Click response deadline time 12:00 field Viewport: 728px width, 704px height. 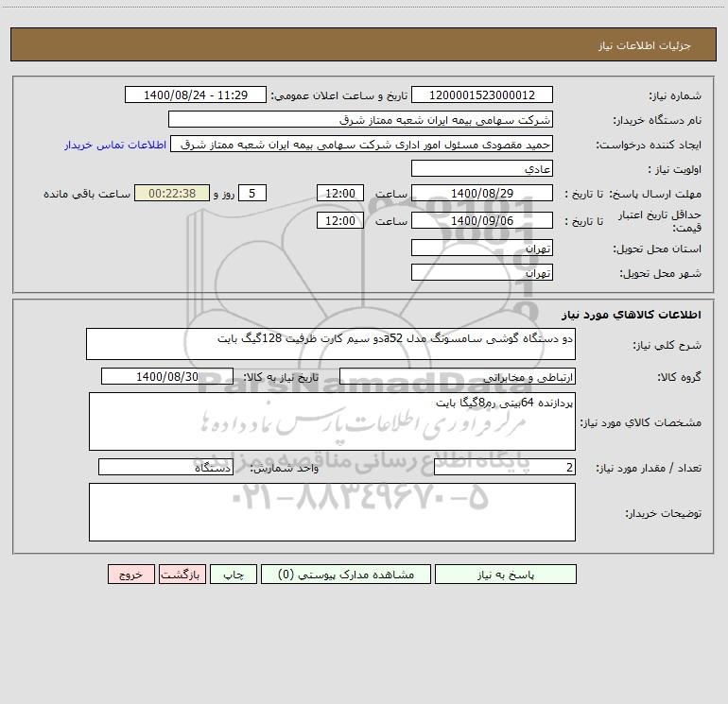tap(339, 193)
